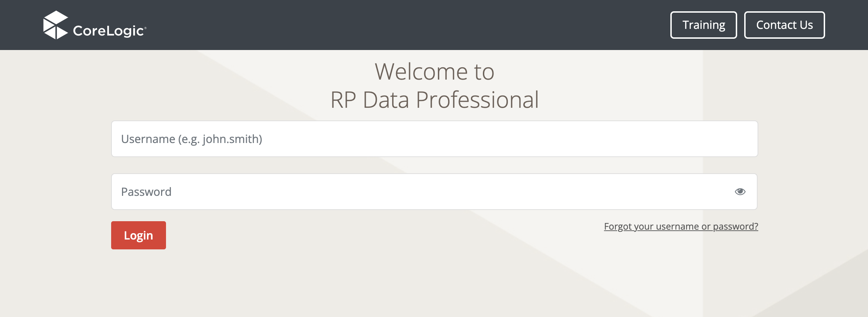Click the word Password inside the field
The height and width of the screenshot is (317, 868).
tap(146, 192)
